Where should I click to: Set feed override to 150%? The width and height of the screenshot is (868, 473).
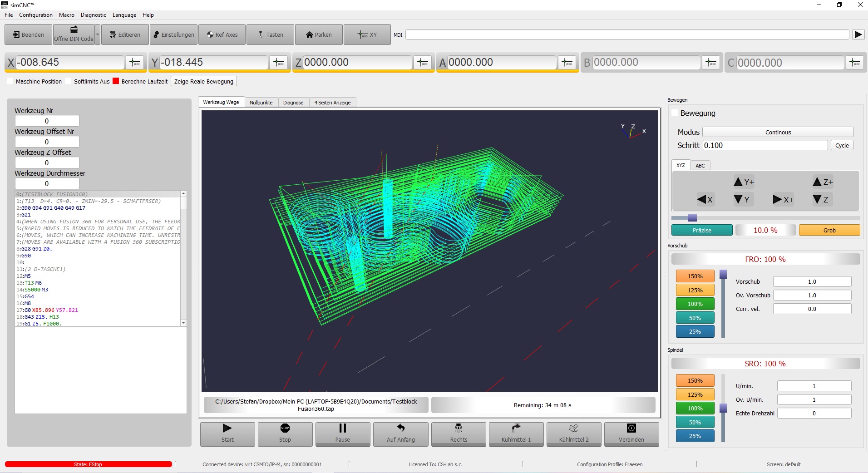coord(695,276)
